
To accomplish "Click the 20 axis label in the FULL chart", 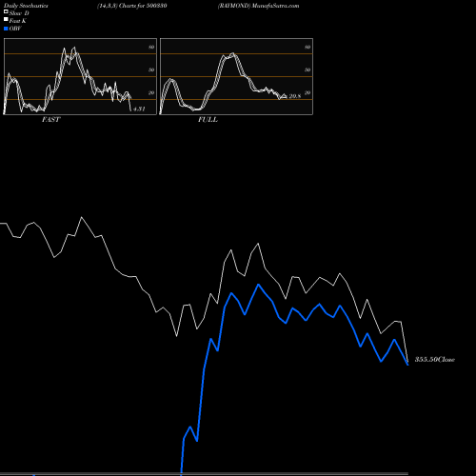I will pyautogui.click(x=307, y=92).
